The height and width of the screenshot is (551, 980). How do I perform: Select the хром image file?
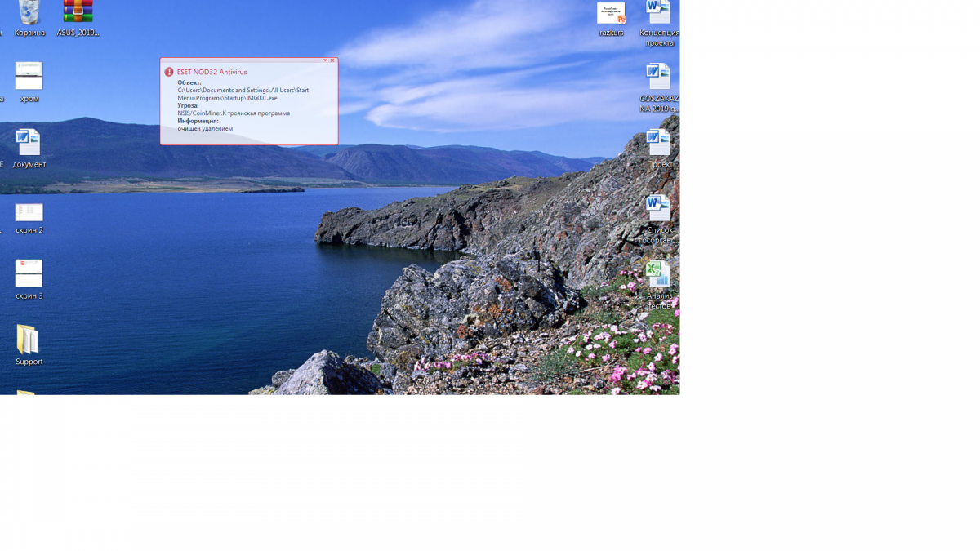coord(29,77)
